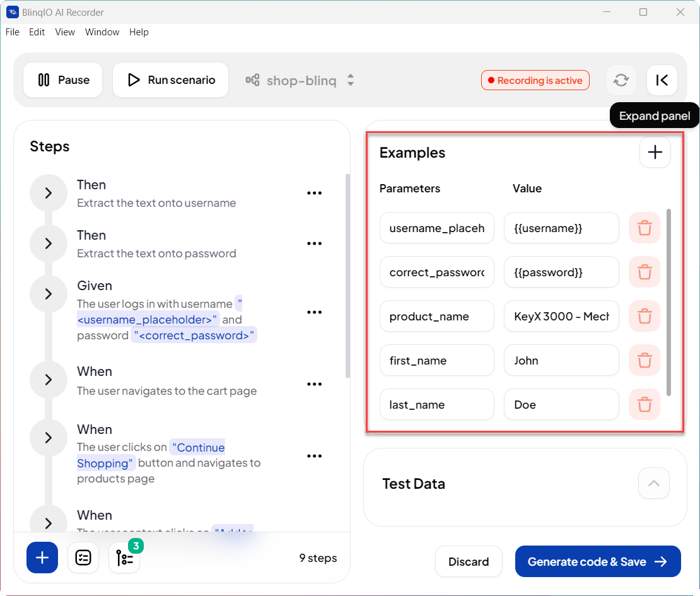The width and height of the screenshot is (700, 596).
Task: Click the Discard button
Action: (469, 561)
